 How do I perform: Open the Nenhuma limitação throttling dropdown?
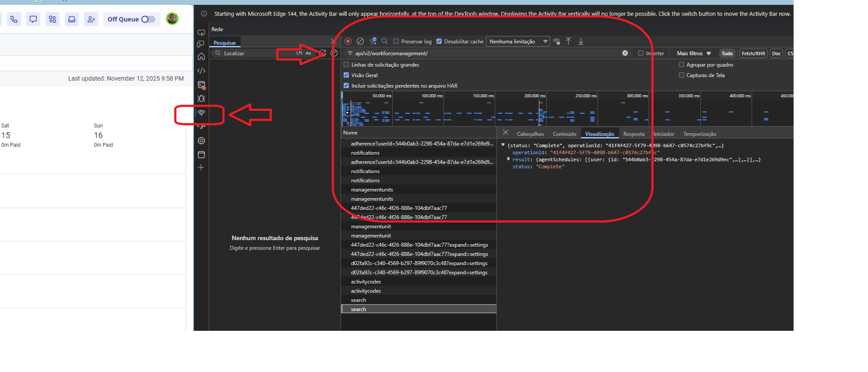click(518, 42)
